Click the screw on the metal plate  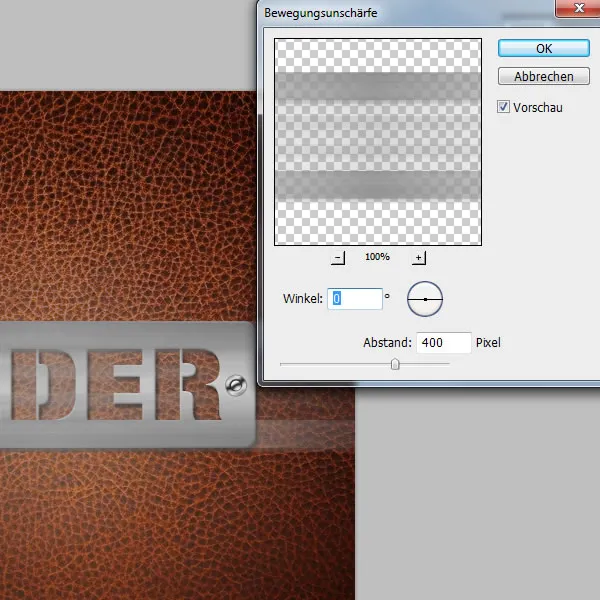[234, 385]
